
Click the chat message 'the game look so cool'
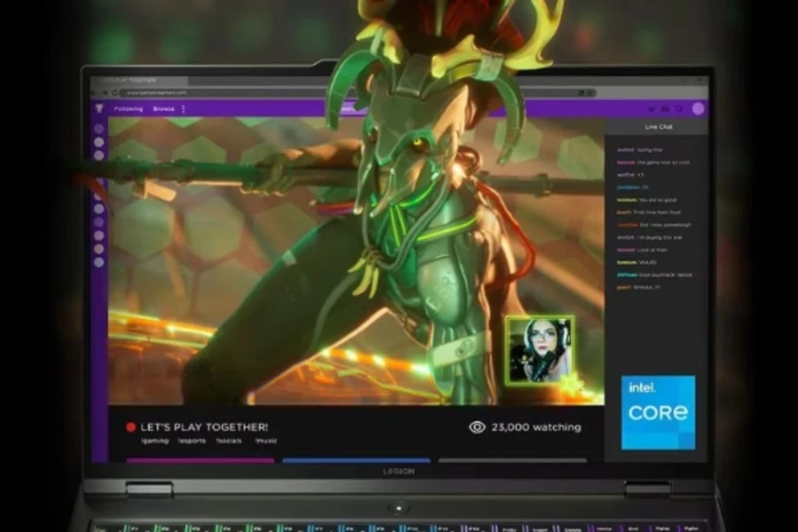click(653, 162)
